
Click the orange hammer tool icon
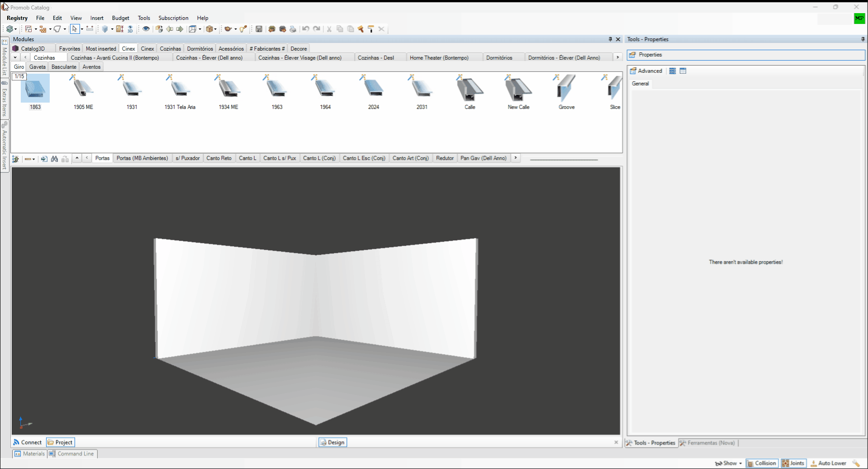coord(361,29)
